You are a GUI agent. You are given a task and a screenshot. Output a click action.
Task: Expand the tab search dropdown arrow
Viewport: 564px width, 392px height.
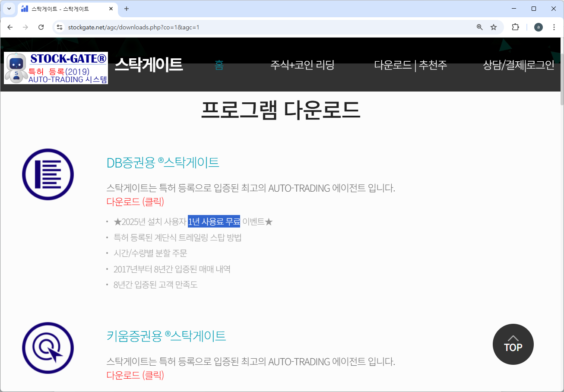9,9
